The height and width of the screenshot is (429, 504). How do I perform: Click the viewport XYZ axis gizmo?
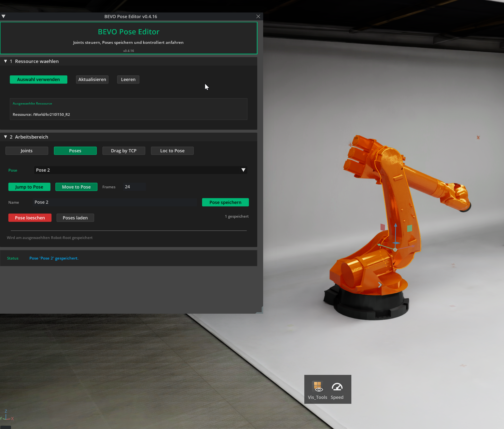[x=7, y=415]
